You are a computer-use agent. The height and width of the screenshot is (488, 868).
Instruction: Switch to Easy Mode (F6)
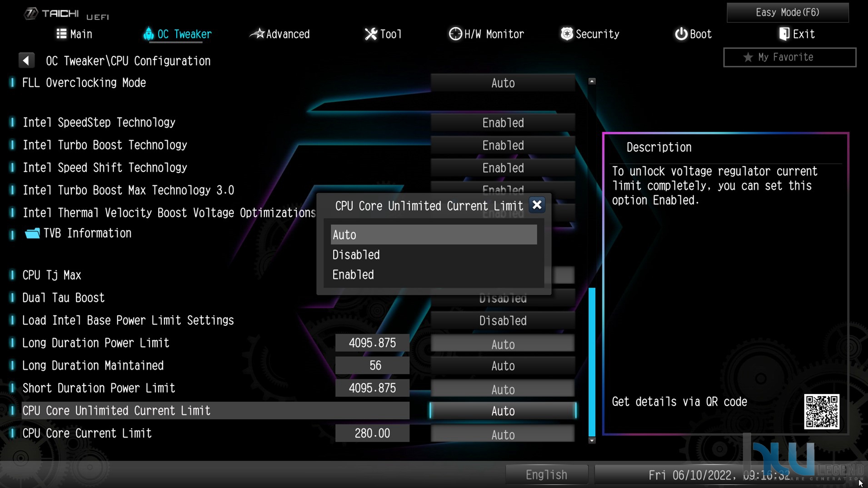[788, 12]
